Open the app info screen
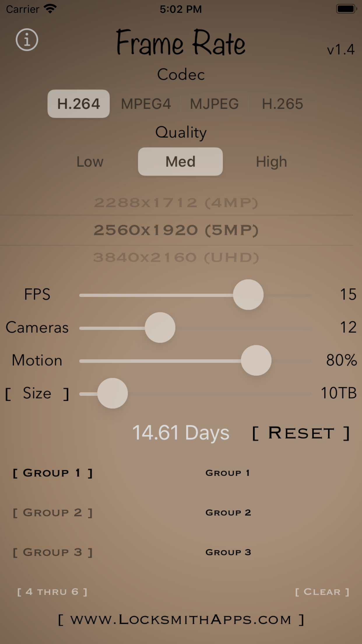Screen dimensions: 362x644 [27, 40]
